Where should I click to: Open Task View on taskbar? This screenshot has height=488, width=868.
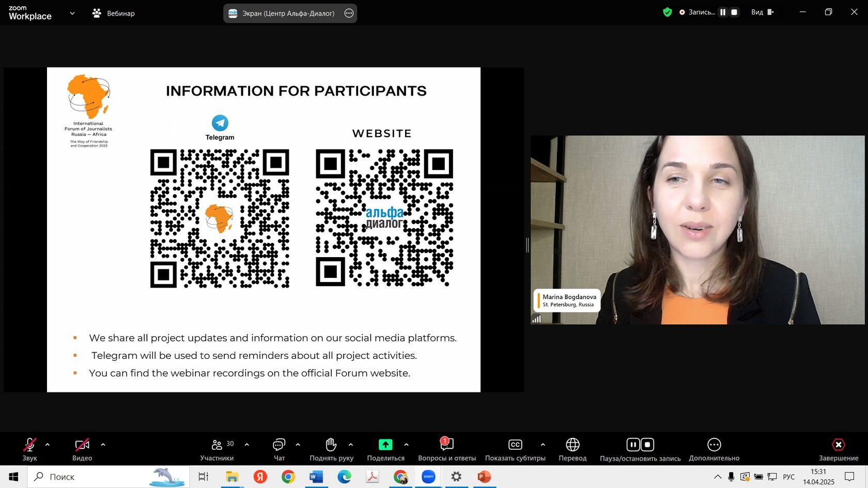tap(204, 477)
